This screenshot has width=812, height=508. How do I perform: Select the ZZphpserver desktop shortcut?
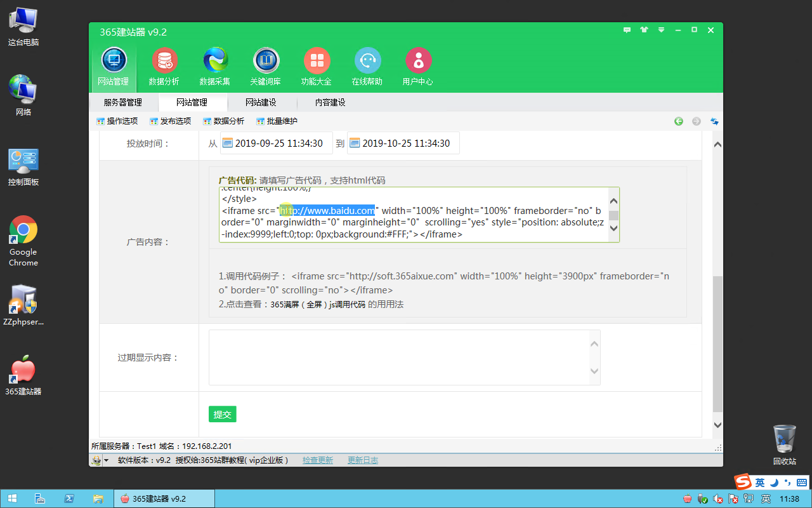23,305
